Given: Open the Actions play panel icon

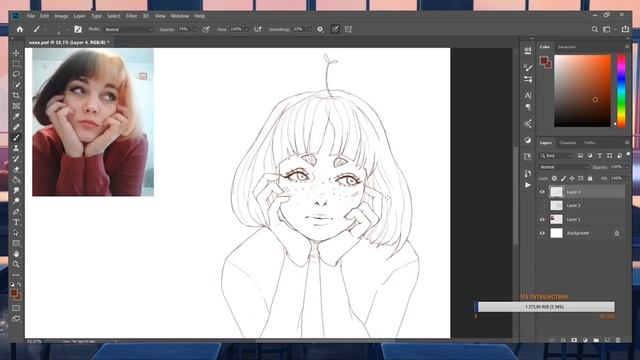Looking at the screenshot, I should tap(528, 185).
